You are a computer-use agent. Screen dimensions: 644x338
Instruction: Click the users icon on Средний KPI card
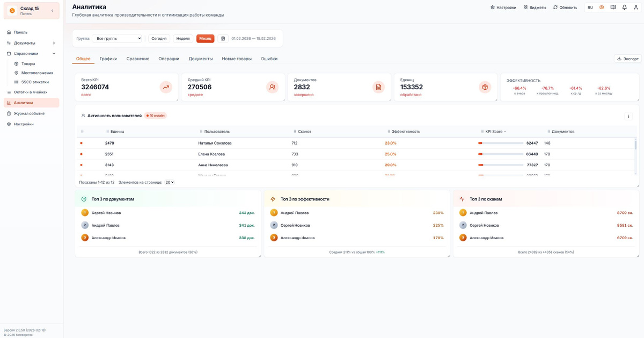click(x=272, y=87)
